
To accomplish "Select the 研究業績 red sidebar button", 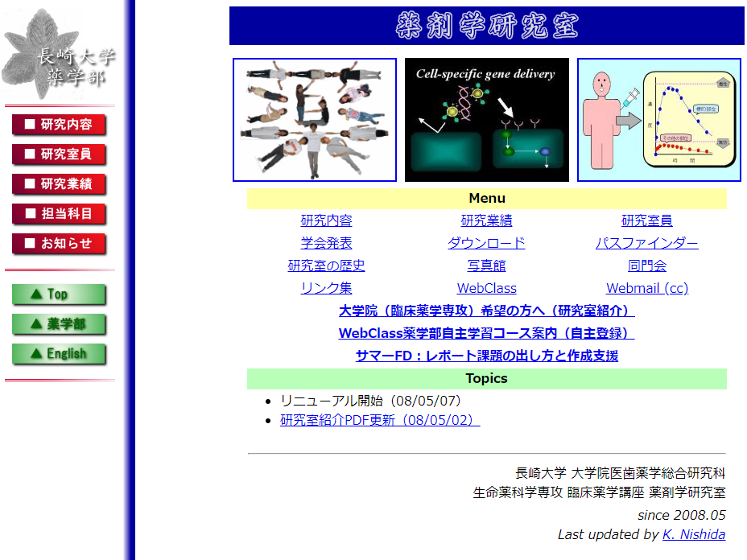I will [59, 184].
